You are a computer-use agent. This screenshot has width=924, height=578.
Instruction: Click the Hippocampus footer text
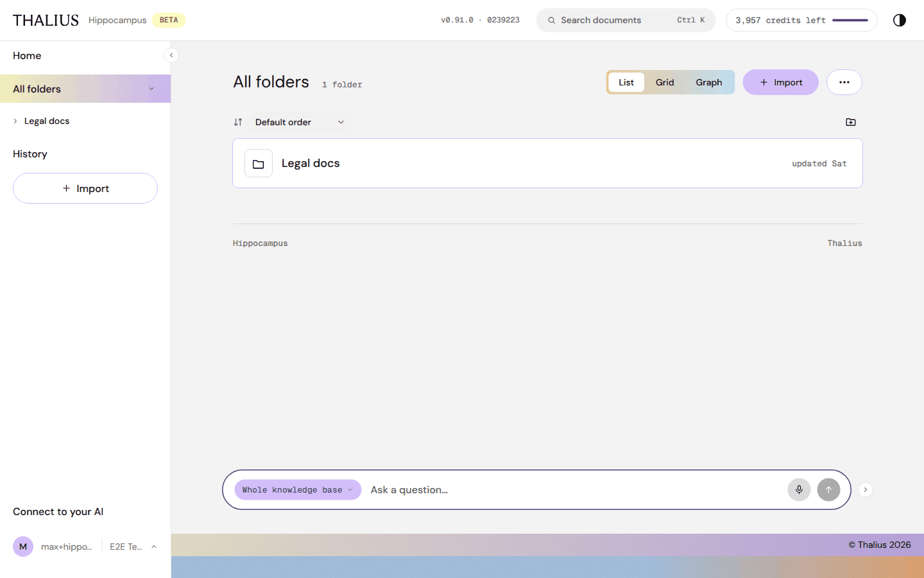pos(260,243)
